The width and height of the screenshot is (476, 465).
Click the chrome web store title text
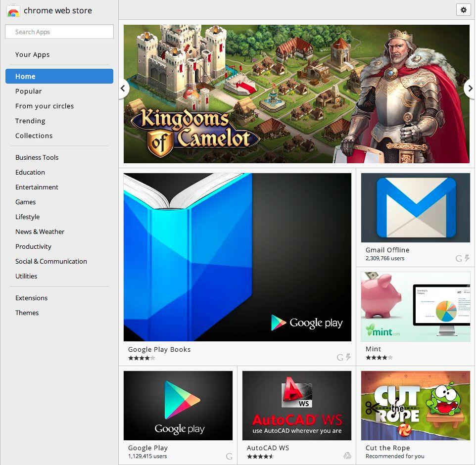click(58, 10)
